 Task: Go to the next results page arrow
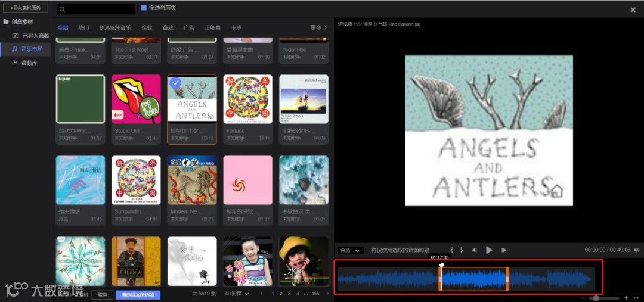[x=327, y=294]
